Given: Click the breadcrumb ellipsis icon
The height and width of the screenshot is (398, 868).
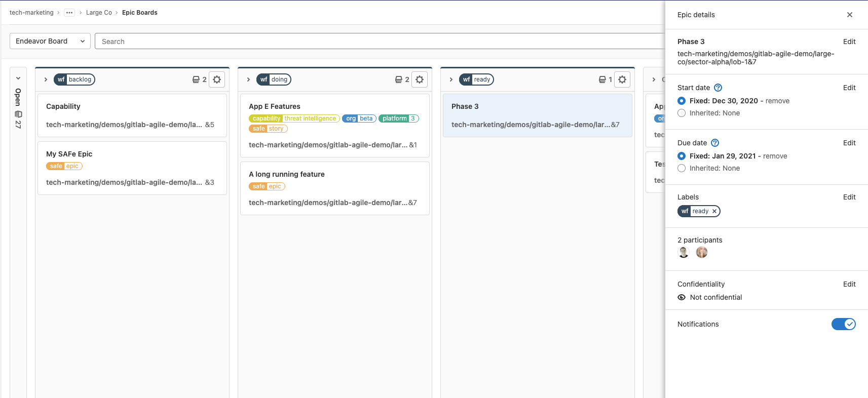Looking at the screenshot, I should 69,13.
